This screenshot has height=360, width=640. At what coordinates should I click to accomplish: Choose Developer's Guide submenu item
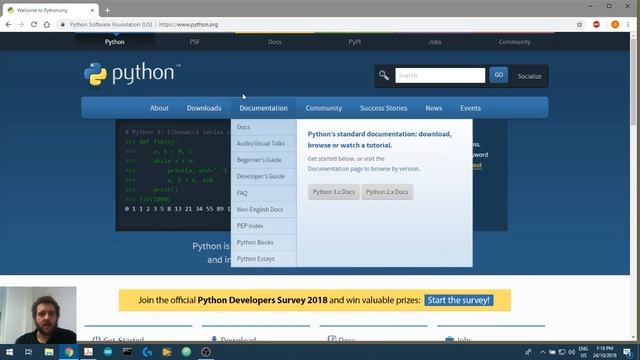point(264,176)
